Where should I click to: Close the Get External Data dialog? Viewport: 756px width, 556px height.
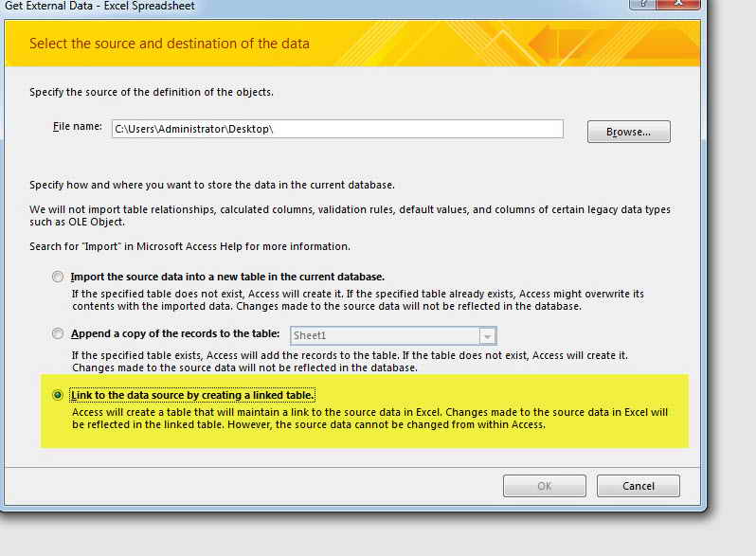click(678, 4)
